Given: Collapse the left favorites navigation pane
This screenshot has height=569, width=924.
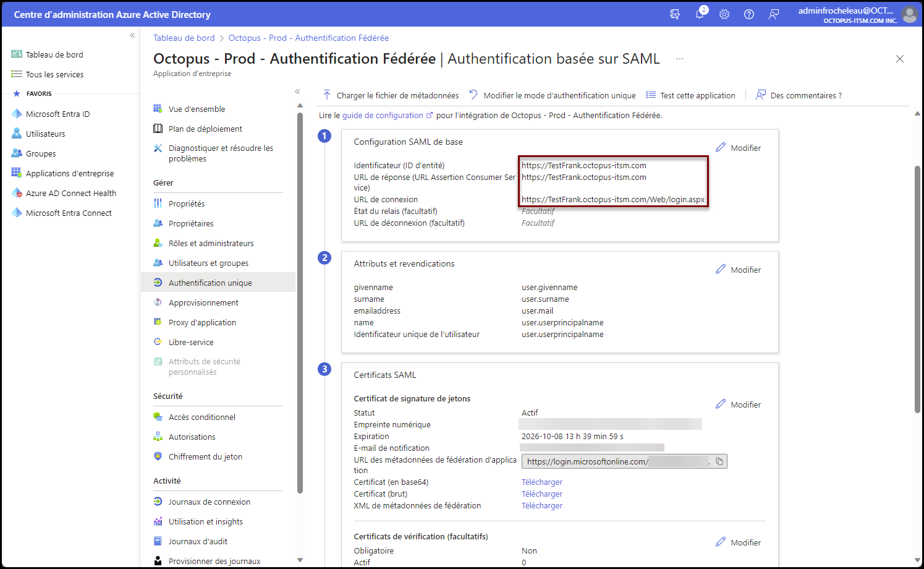Looking at the screenshot, I should point(132,35).
